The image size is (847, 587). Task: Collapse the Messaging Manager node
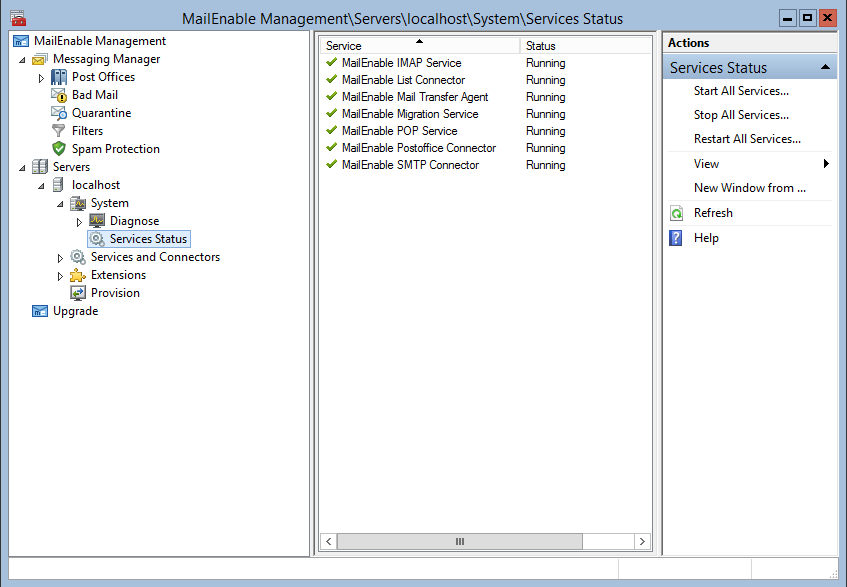tap(22, 60)
